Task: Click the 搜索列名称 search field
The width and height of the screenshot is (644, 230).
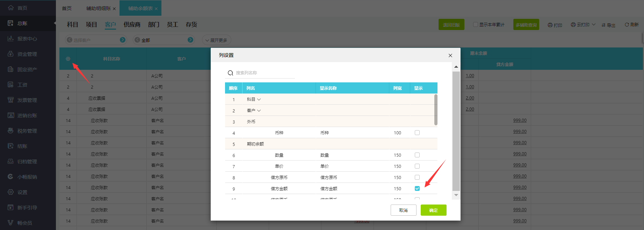Action: tap(264, 73)
